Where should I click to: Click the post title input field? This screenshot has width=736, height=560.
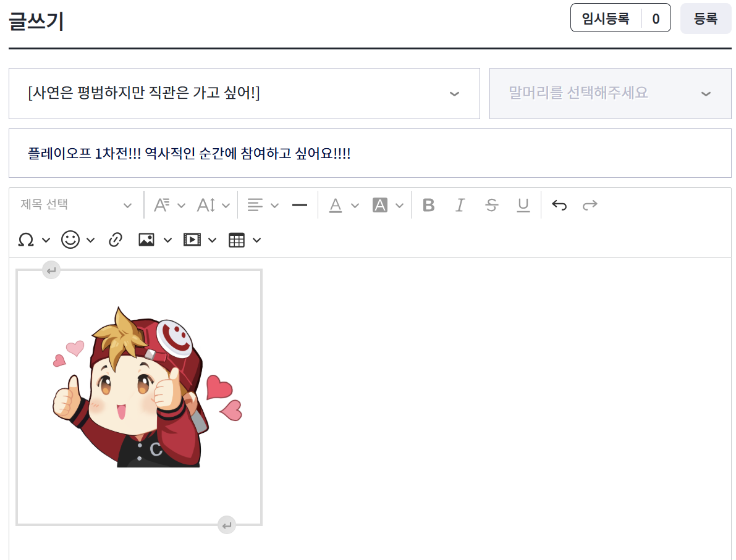tap(370, 153)
